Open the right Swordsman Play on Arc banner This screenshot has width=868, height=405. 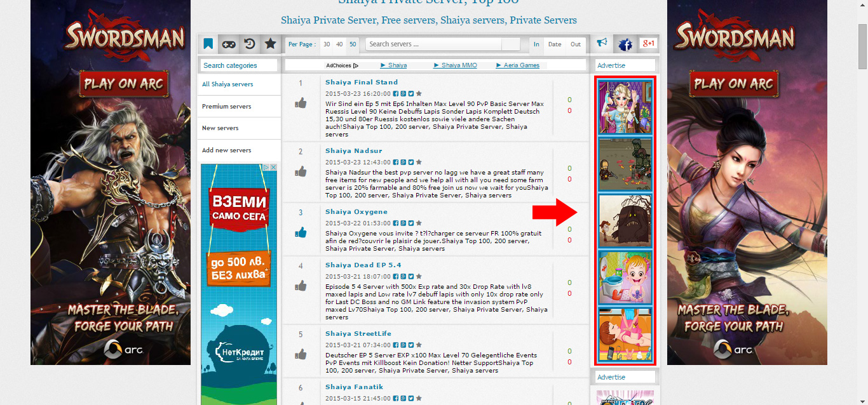747,182
